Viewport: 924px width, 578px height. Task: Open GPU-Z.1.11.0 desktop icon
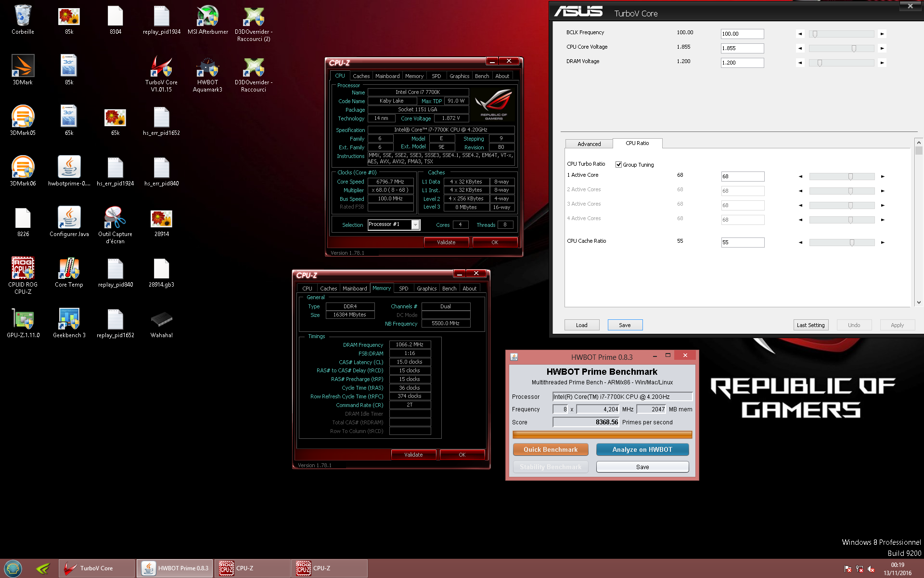click(x=23, y=323)
